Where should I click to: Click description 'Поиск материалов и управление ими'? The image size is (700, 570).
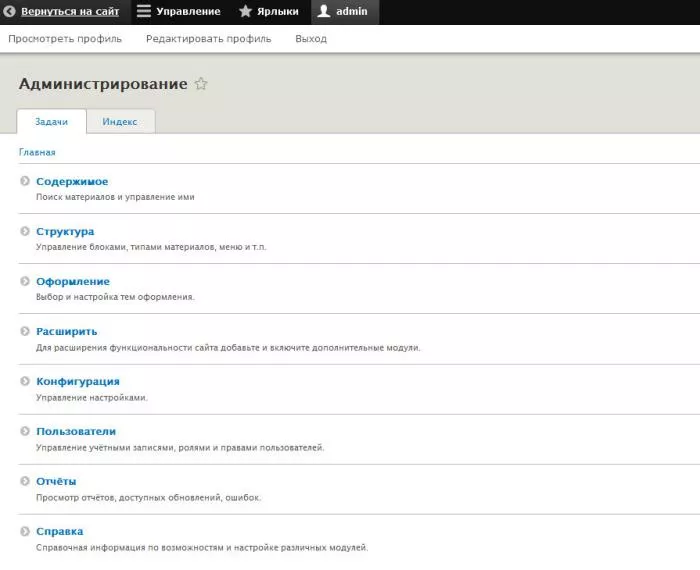tap(115, 197)
